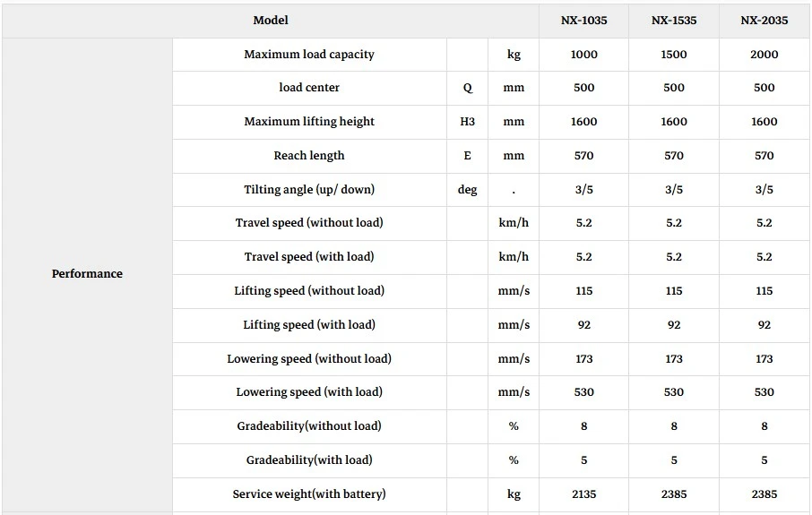Click the H3 symbol cell
The height and width of the screenshot is (515, 812).
click(467, 122)
